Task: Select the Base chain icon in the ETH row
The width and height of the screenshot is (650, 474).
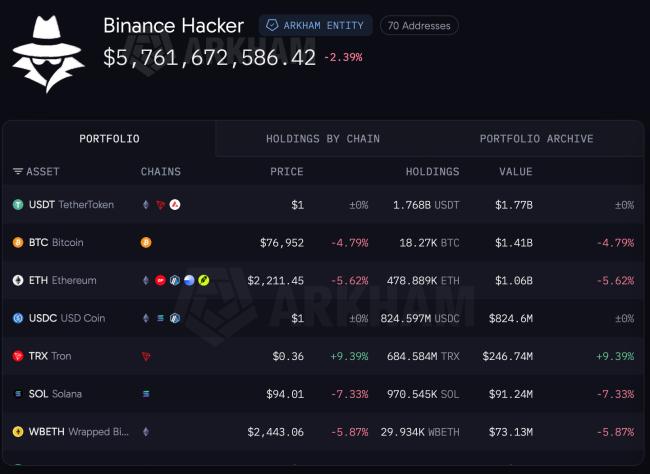Action: [x=189, y=280]
